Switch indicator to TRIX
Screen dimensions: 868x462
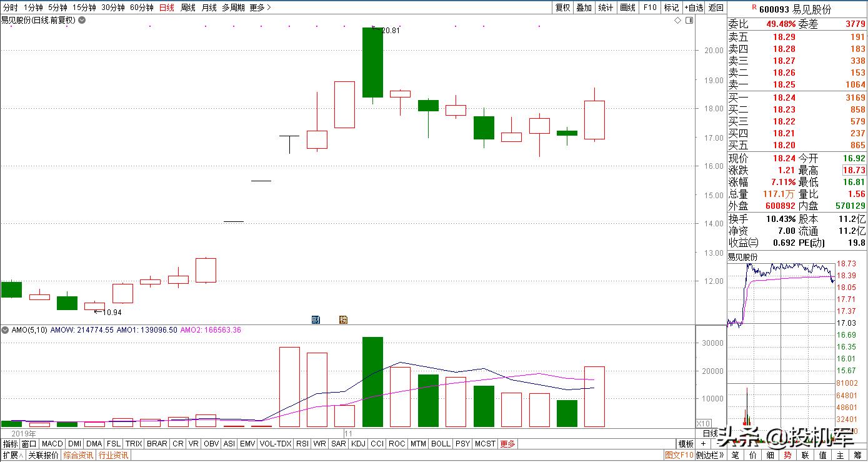134,444
